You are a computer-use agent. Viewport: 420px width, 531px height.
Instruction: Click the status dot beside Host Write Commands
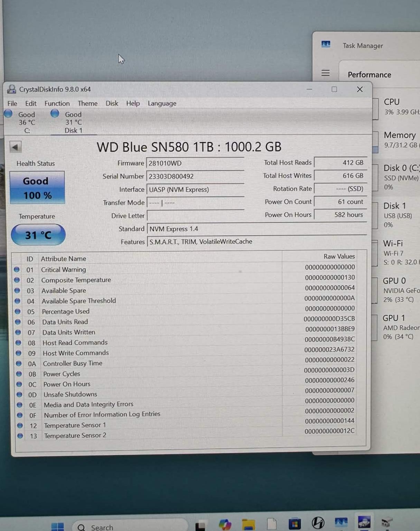point(19,353)
